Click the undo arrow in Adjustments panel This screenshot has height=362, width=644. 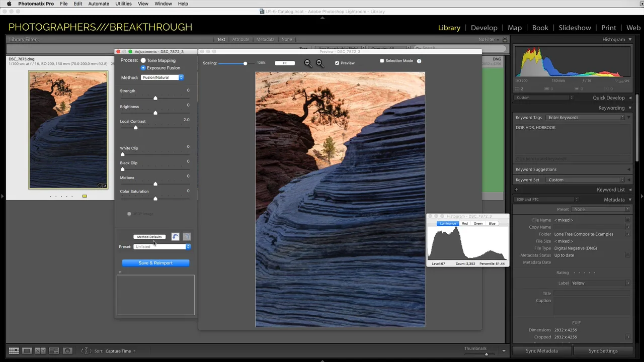point(175,237)
